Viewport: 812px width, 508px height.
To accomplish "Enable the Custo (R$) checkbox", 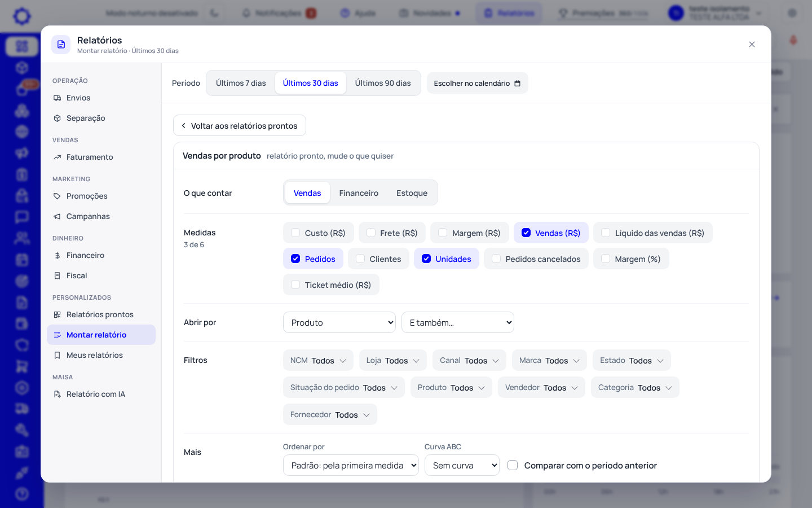I will click(295, 233).
